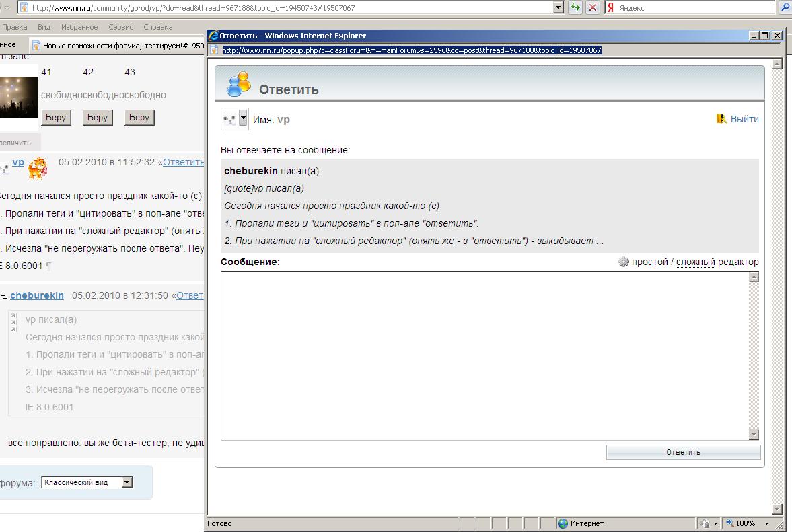Click the popup page scroll up arrow

[777, 64]
